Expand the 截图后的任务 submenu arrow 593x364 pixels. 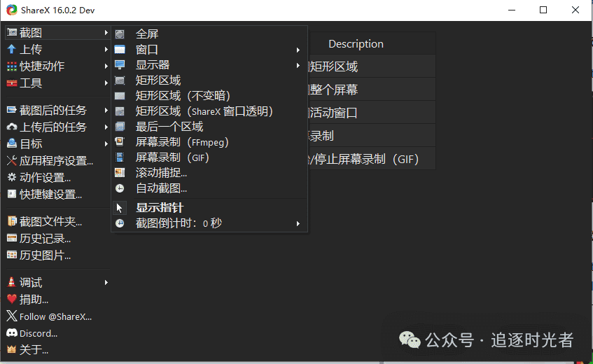pyautogui.click(x=106, y=110)
